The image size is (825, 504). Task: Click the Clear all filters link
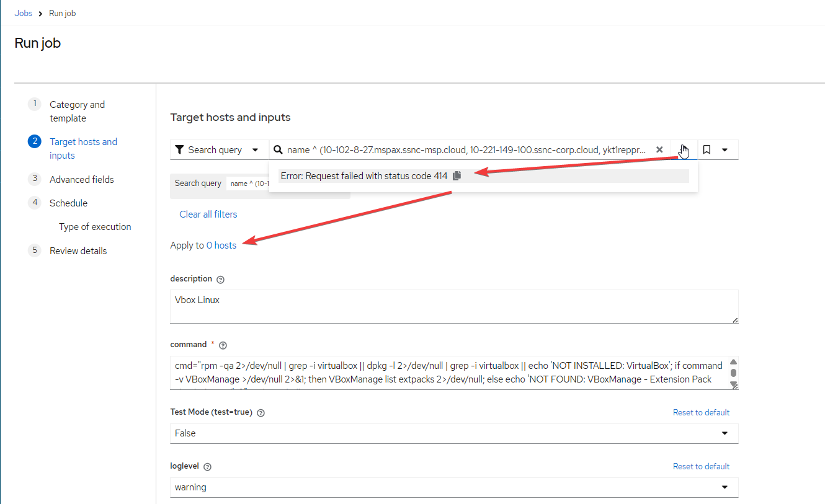point(208,214)
